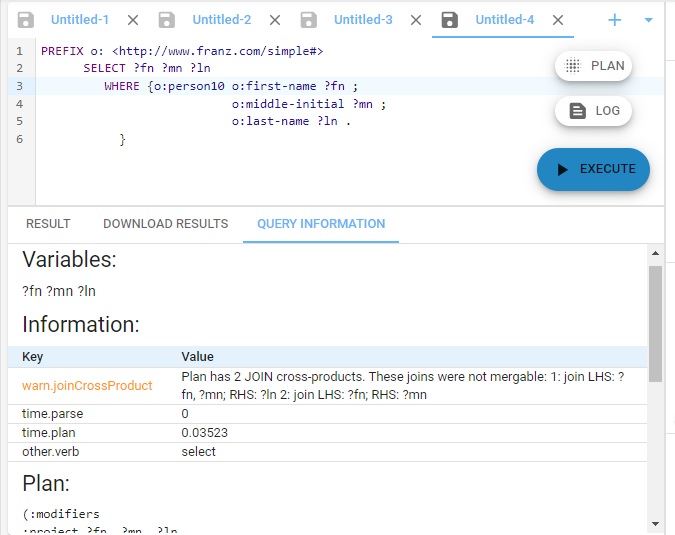Open the query LOG
675x535 pixels.
[x=594, y=111]
